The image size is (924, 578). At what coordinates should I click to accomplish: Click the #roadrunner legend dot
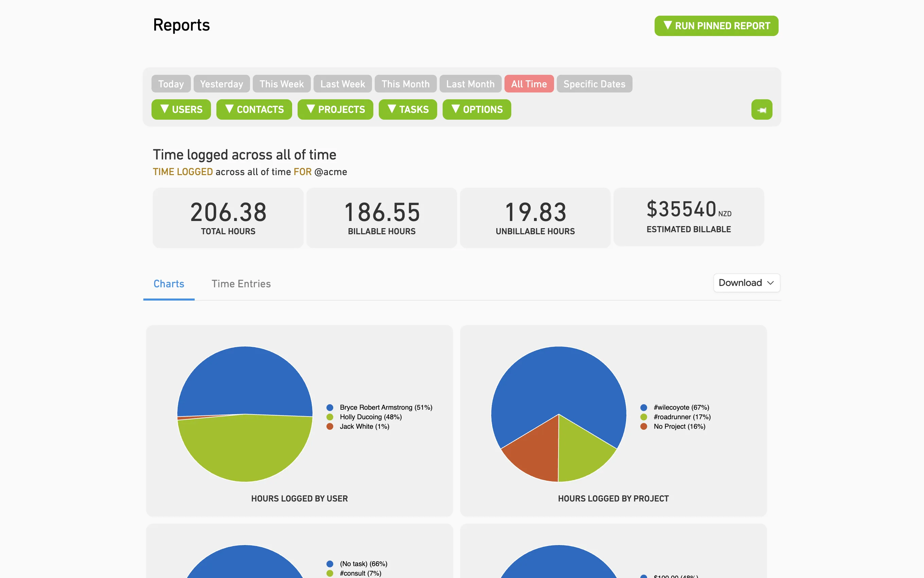(x=644, y=417)
